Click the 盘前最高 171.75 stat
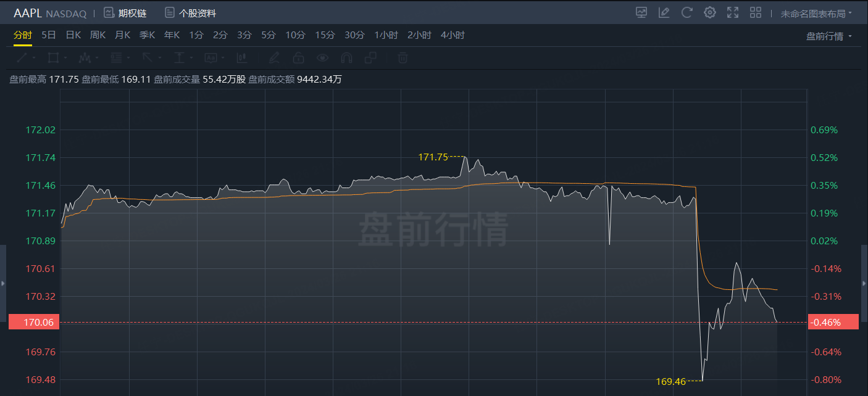The width and height of the screenshot is (868, 396). (44, 79)
